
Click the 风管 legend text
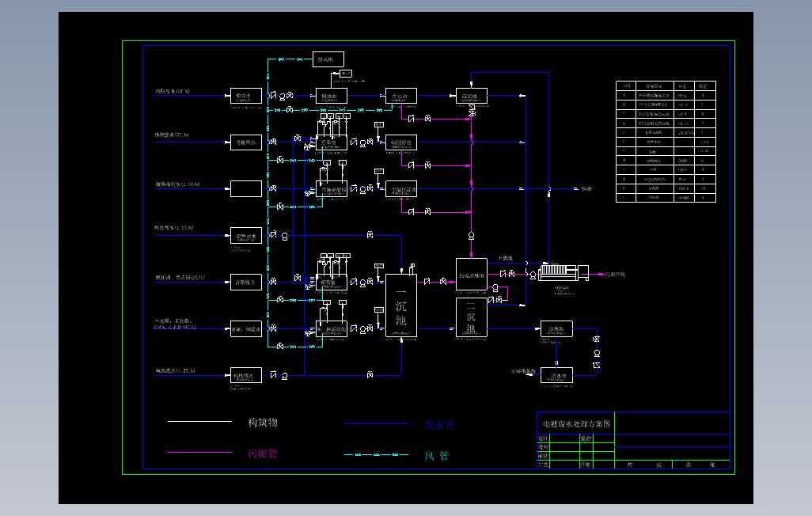[437, 456]
